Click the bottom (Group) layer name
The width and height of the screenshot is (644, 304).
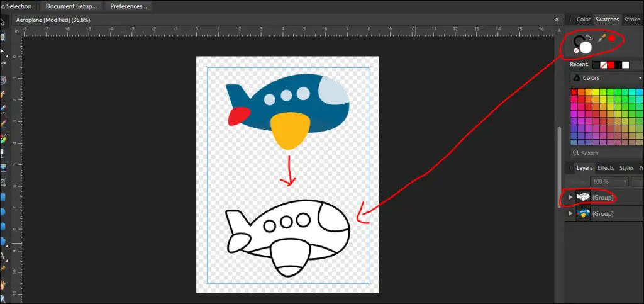pos(602,213)
